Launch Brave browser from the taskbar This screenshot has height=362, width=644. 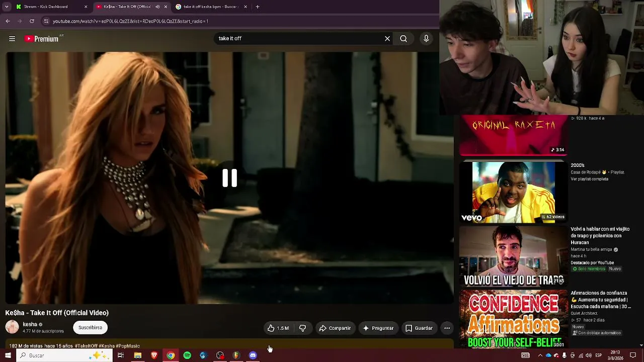(x=154, y=355)
